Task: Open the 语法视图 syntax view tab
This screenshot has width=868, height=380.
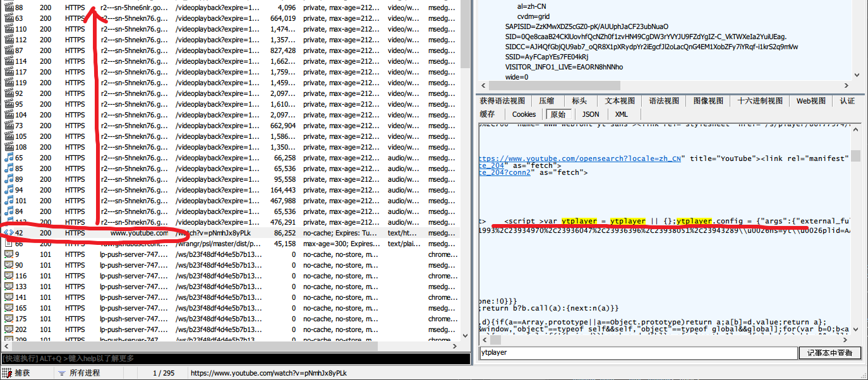Action: pyautogui.click(x=664, y=101)
